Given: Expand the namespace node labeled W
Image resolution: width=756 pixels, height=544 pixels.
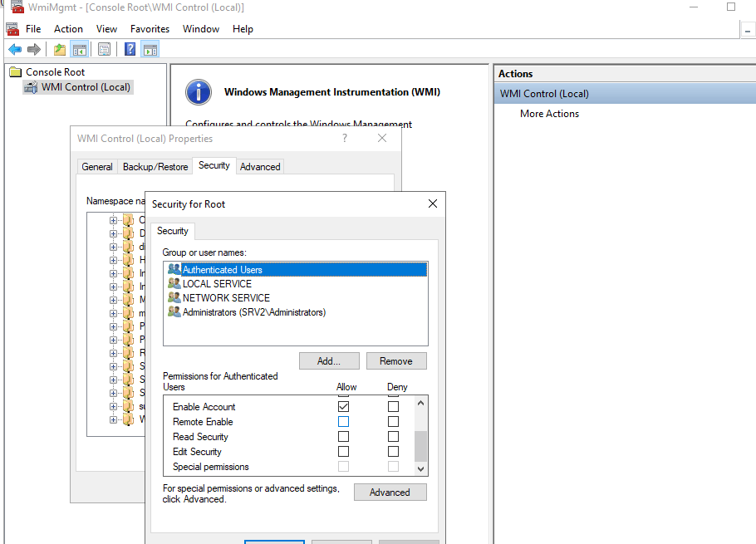Looking at the screenshot, I should (113, 419).
